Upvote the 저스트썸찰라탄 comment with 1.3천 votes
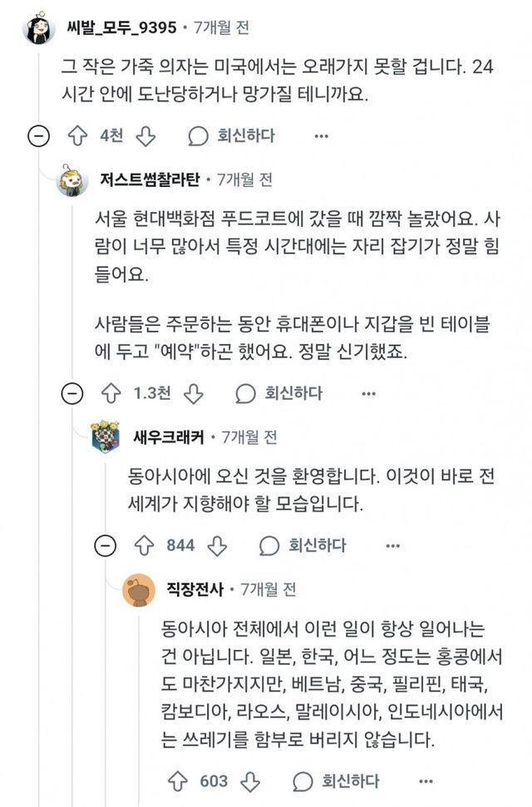This screenshot has width=532, height=807. coord(111,392)
